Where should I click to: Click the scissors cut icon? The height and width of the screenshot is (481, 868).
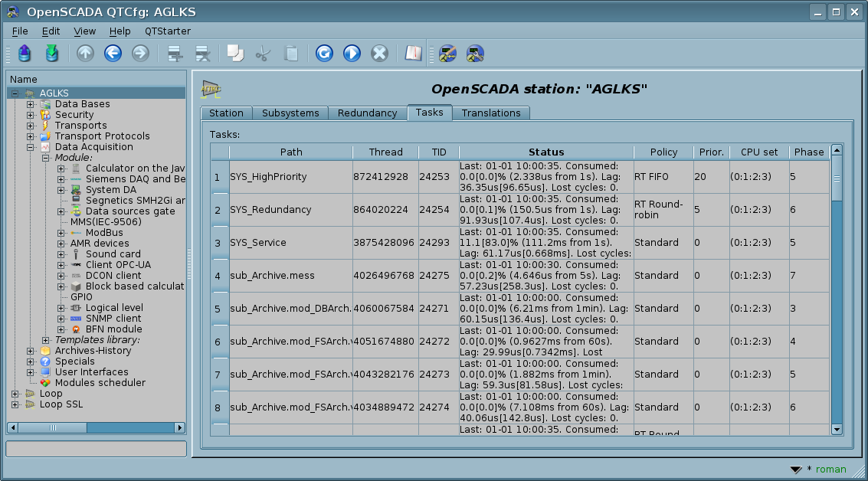point(263,54)
